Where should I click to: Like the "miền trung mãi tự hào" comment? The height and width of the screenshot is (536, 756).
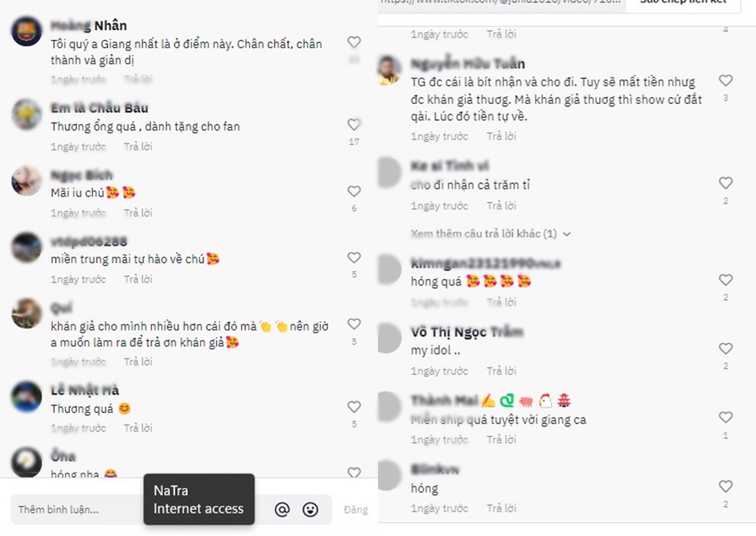click(354, 257)
